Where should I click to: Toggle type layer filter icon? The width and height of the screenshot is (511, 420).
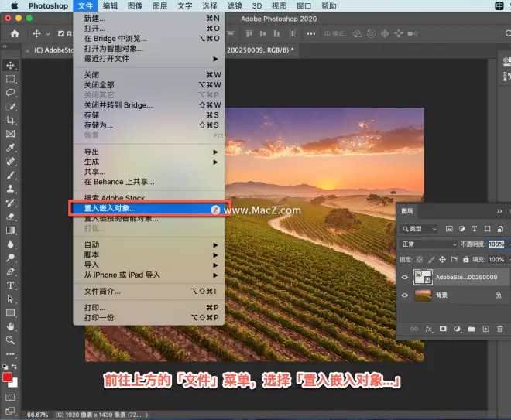tap(475, 229)
